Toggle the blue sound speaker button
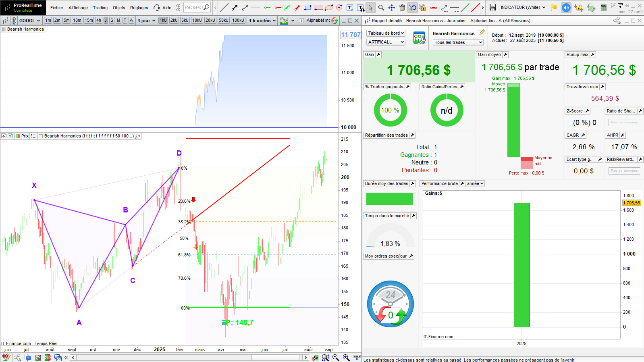The image size is (644, 362). pyautogui.click(x=566, y=8)
